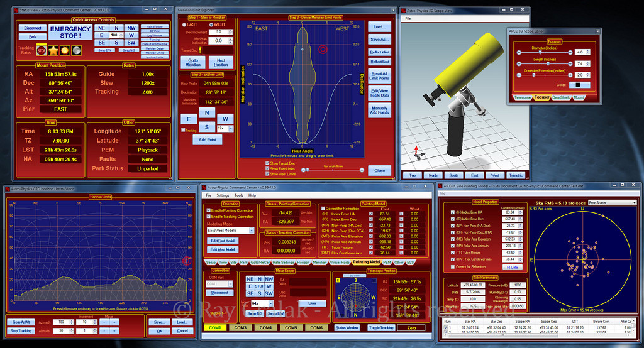Viewport: 644px width, 348px height.
Task: Toggle Enable Tracking Correction checkbox
Action: tap(209, 216)
